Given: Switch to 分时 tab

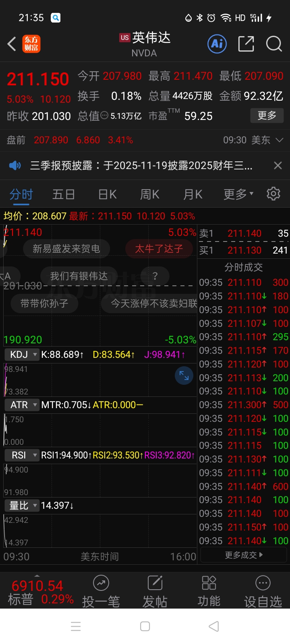Looking at the screenshot, I should (x=21, y=194).
